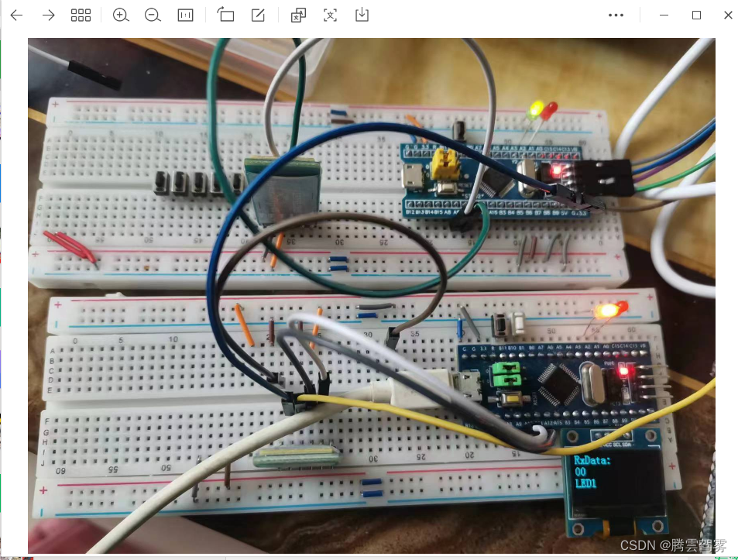Screen dimensions: 738x560
Task: Select the magnifier with plus sign
Action: (121, 14)
